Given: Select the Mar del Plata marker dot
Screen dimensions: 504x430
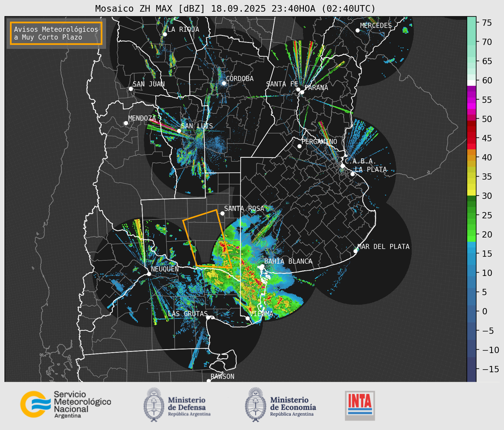Looking at the screenshot, I should point(356,251).
